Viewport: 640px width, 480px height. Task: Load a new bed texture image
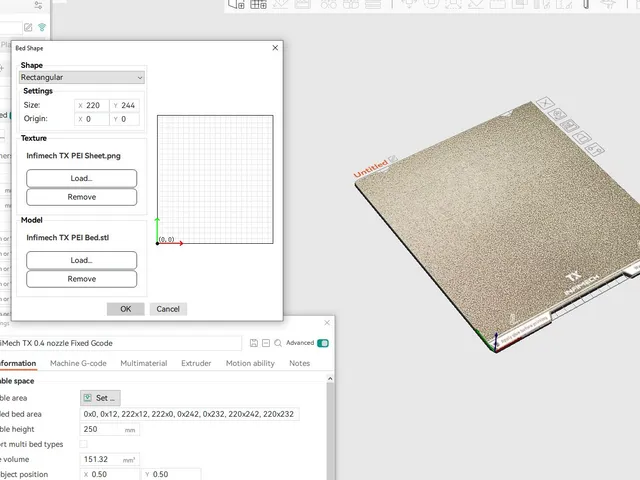pos(82,178)
